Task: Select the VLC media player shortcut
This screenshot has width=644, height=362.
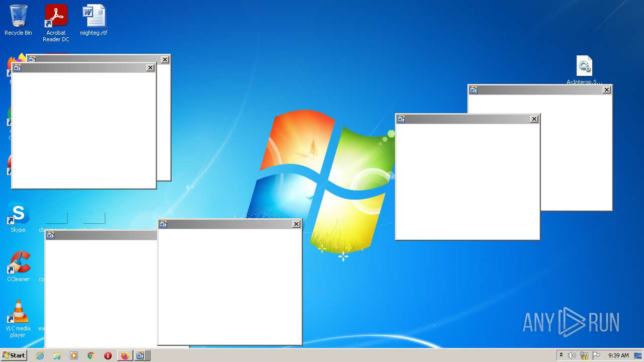Action: (18, 319)
